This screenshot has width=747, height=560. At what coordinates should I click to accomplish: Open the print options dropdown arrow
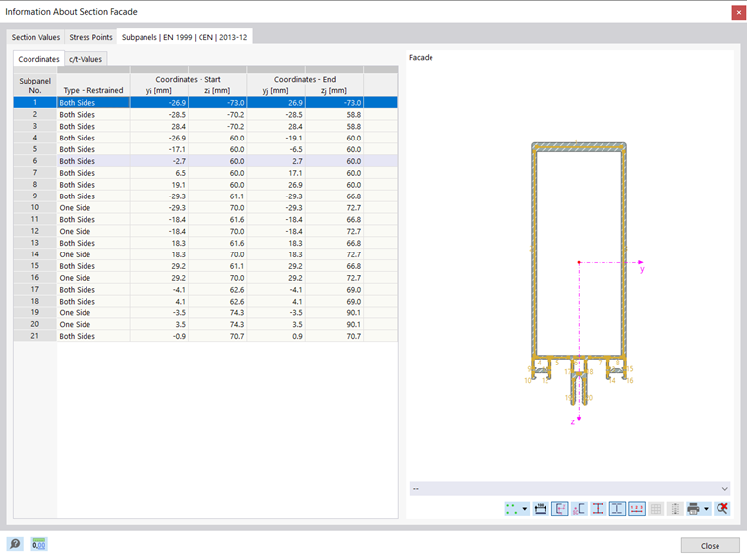tap(706, 509)
